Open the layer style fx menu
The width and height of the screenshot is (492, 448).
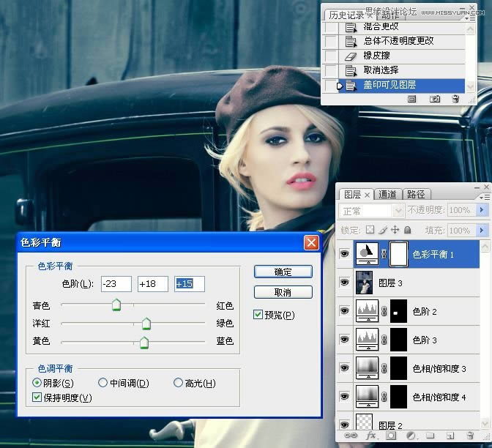371,436
